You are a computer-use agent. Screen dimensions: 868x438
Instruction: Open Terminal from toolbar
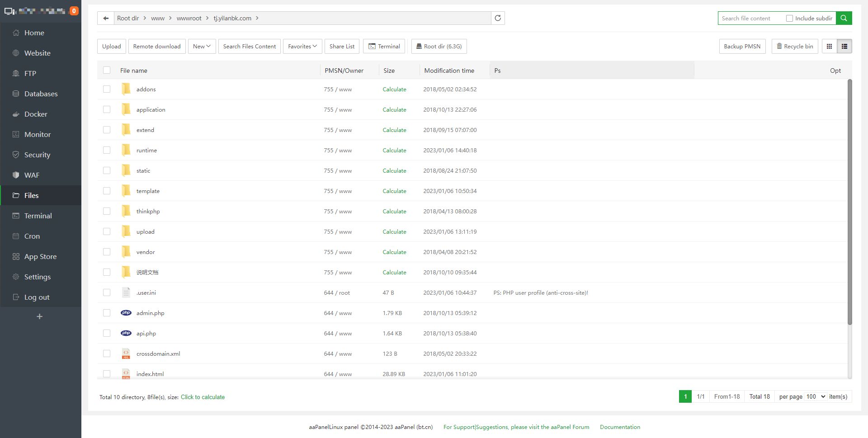[384, 46]
